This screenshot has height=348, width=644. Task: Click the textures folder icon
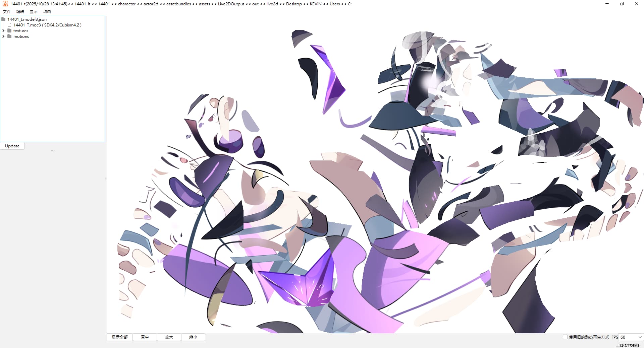[x=9, y=31]
